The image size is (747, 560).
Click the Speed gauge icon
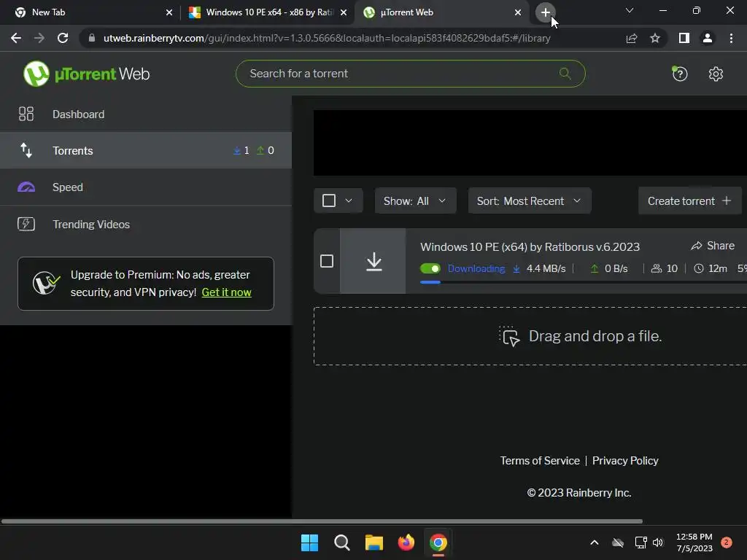point(26,187)
